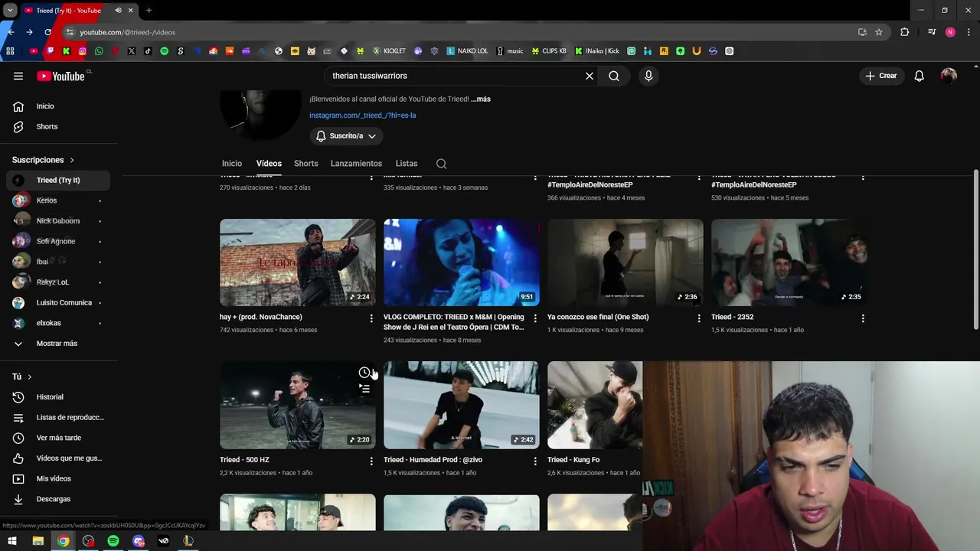Open the NAIKO LOL bookmark

467,51
